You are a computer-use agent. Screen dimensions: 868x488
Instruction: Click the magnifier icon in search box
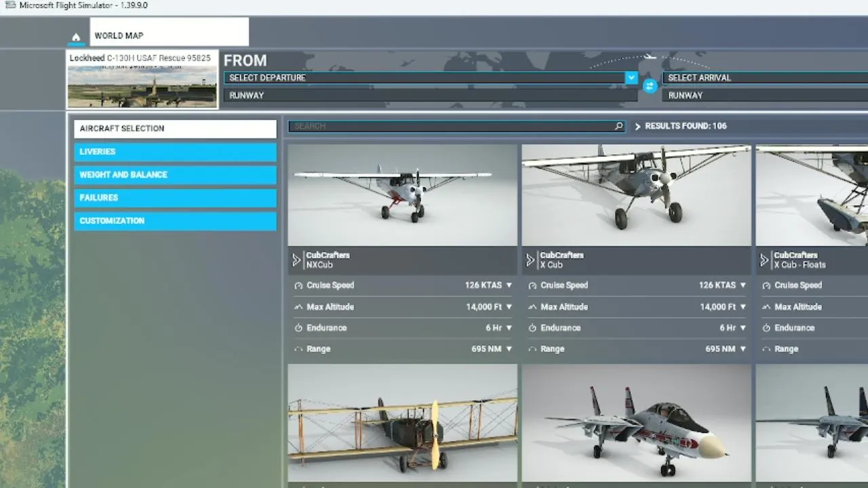(x=618, y=126)
